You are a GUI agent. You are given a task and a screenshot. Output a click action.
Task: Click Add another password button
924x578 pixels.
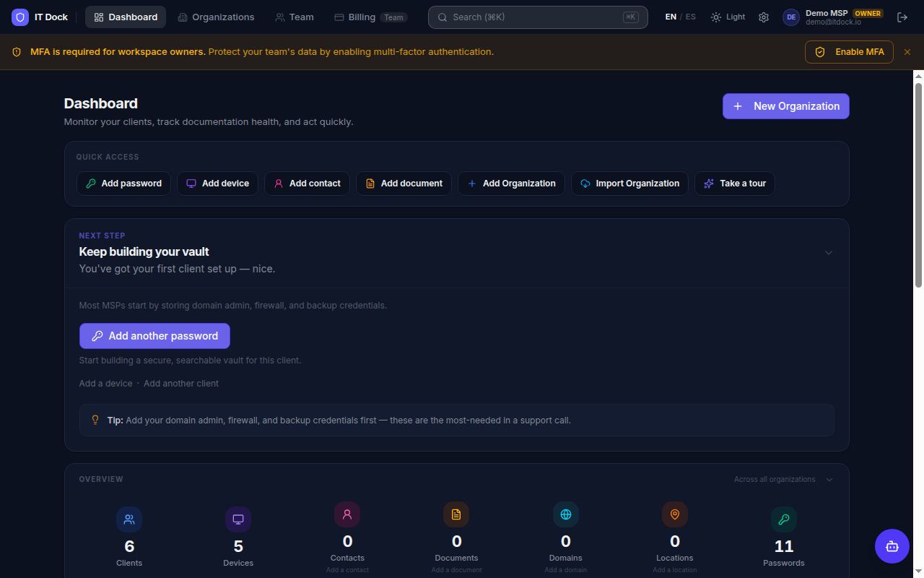tap(154, 336)
